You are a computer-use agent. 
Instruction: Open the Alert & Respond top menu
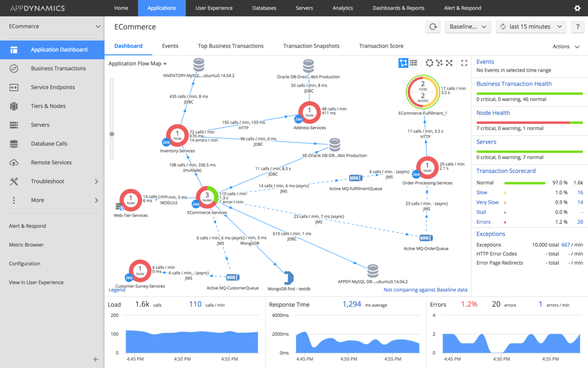[x=462, y=8]
